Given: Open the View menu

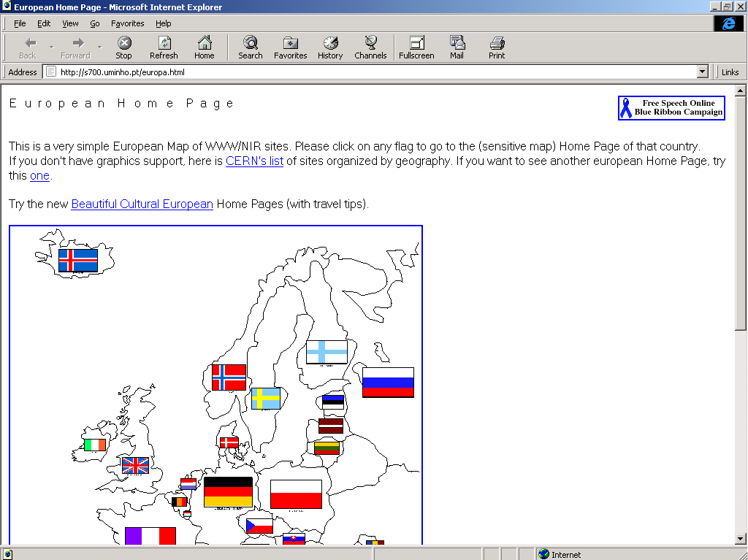Looking at the screenshot, I should tap(70, 23).
